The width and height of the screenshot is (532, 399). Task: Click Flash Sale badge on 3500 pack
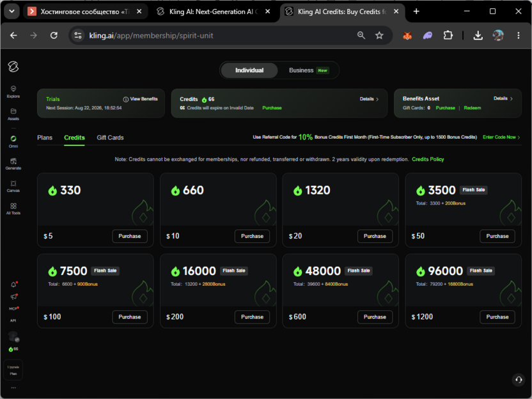tap(474, 190)
